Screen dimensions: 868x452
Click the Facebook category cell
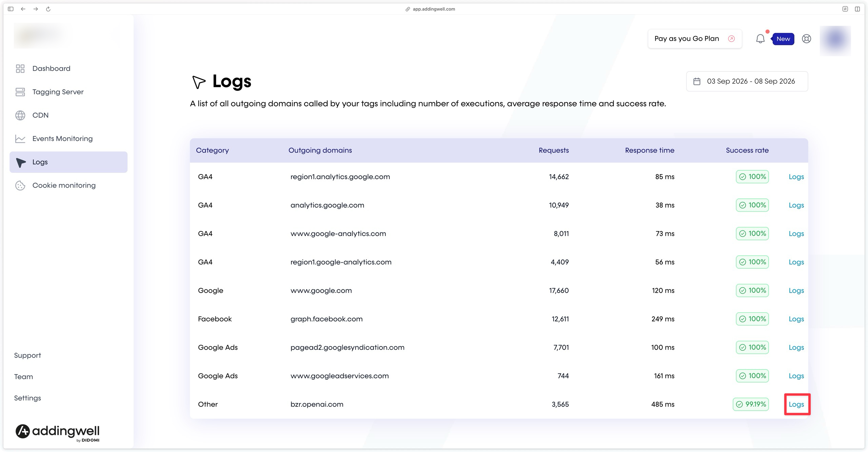point(215,319)
